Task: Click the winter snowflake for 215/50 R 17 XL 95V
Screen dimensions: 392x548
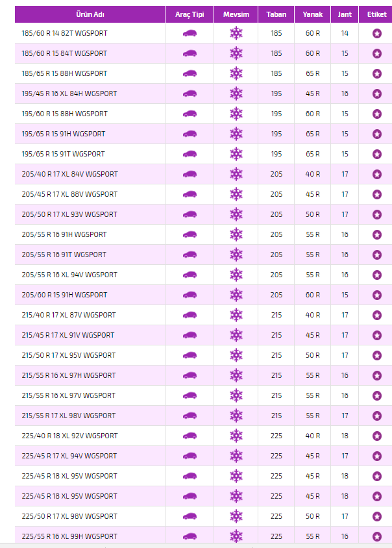Action: pyautogui.click(x=236, y=356)
